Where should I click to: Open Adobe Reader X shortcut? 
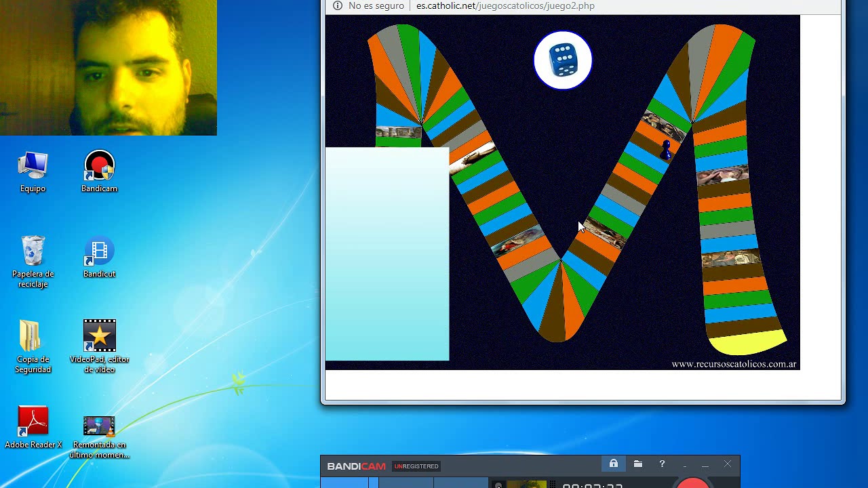(33, 427)
